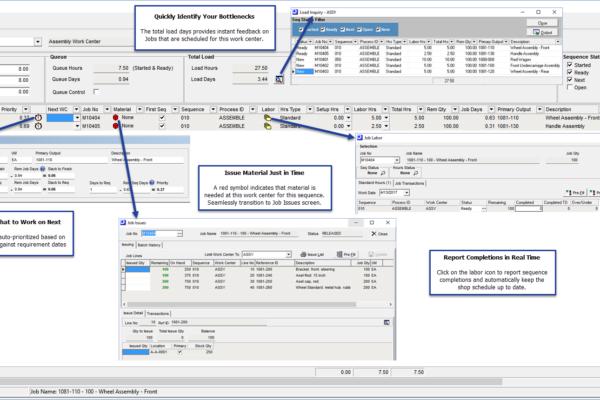Viewport: 600px width, 400px height.
Task: Open Hrs Type column filter dropdown
Action: pos(310,109)
